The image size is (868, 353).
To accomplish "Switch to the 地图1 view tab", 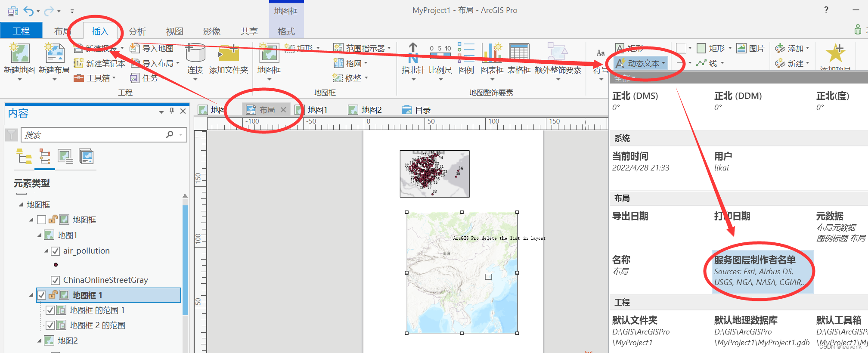I will point(312,110).
